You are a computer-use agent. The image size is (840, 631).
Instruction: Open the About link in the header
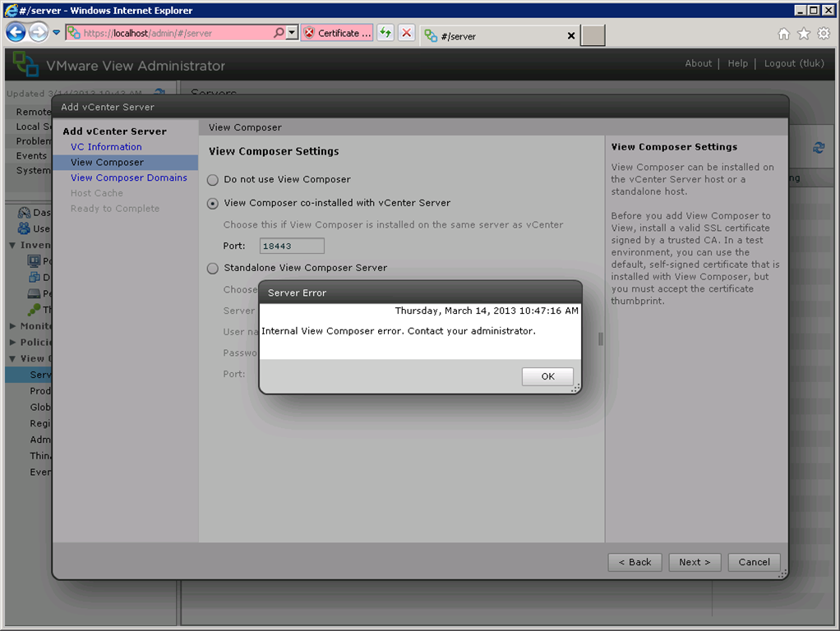point(698,63)
